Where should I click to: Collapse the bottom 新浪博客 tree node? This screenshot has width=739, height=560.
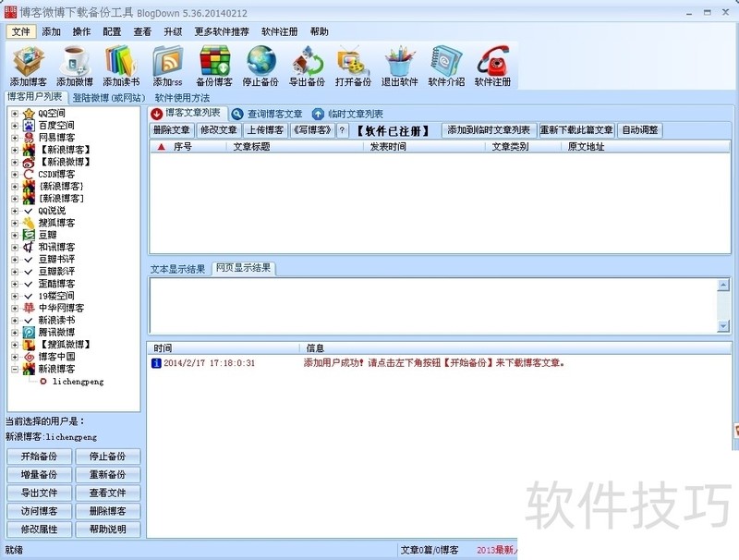pos(16,369)
